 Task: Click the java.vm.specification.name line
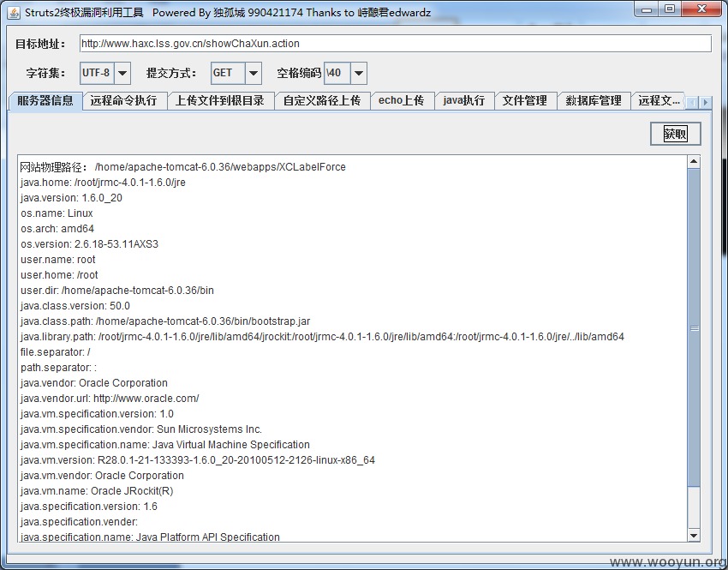[x=165, y=445]
